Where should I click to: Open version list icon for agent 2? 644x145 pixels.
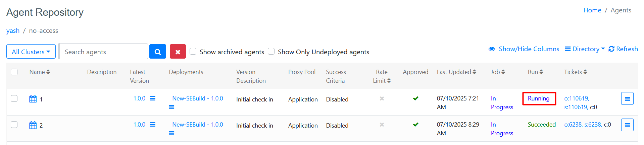point(153,125)
